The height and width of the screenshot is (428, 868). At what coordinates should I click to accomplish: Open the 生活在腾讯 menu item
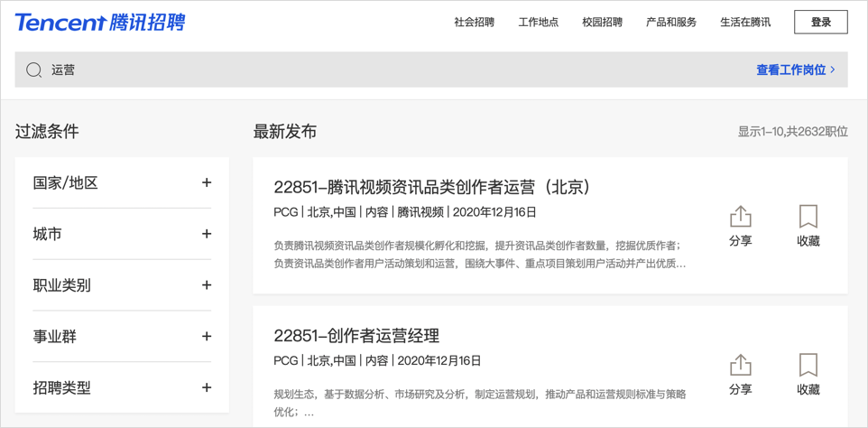pyautogui.click(x=745, y=23)
